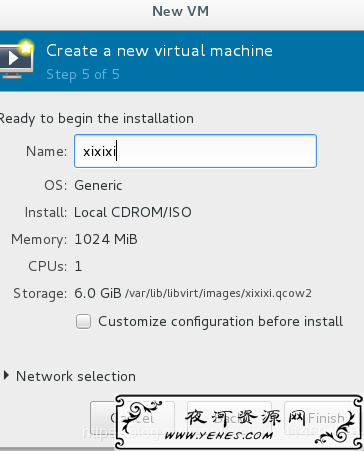The height and width of the screenshot is (451, 364).
Task: Click the 'Local CDROM/ISO' install value
Action: point(133,212)
